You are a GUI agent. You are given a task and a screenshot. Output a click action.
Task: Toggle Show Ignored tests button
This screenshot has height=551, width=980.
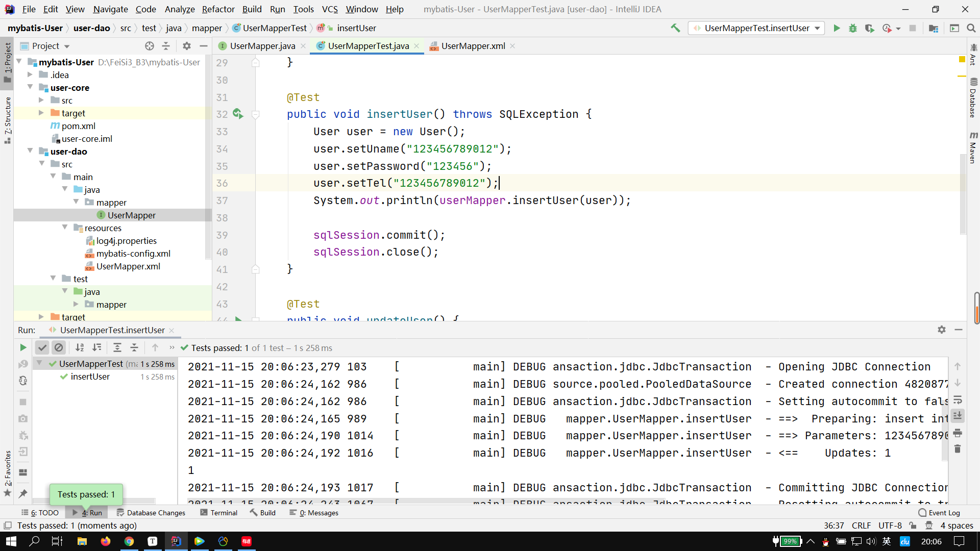click(59, 347)
